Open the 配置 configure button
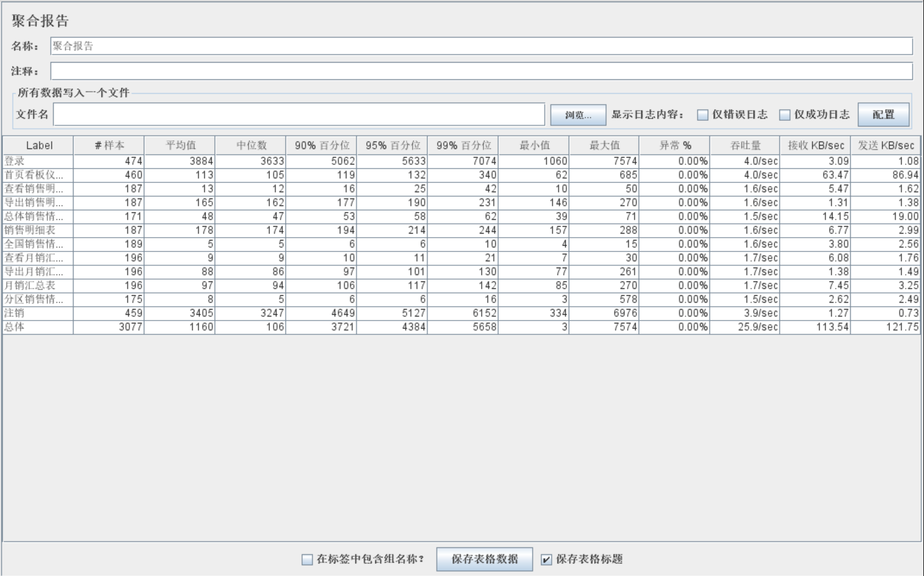Screen dimensions: 924x576 (883, 115)
